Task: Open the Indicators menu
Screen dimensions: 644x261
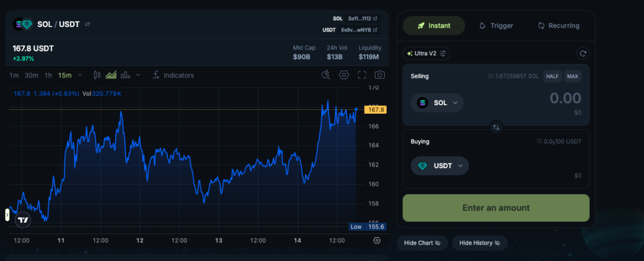Action: click(x=173, y=75)
